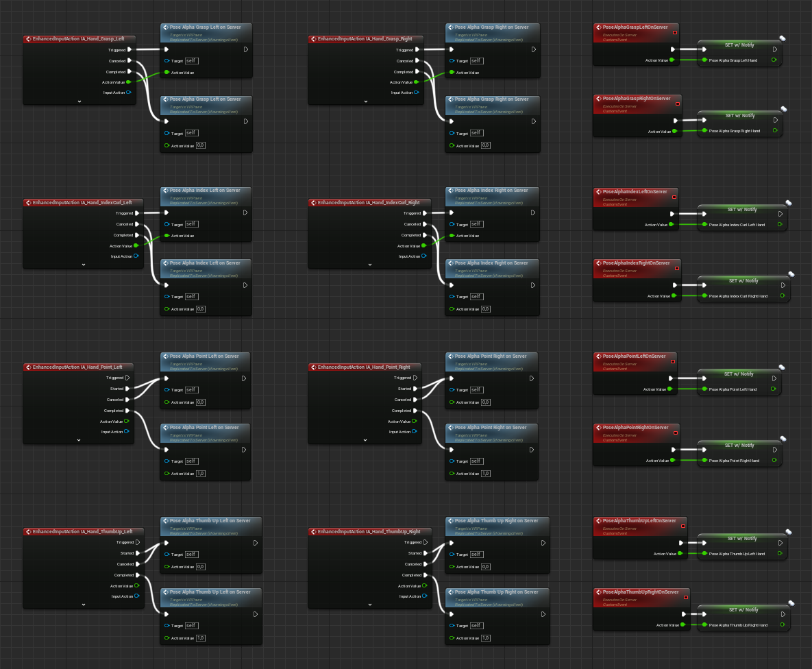Screen dimensions: 812x669
Task: Click replication icon above Pose Alpha Point Left Hand setter
Action: [782, 367]
